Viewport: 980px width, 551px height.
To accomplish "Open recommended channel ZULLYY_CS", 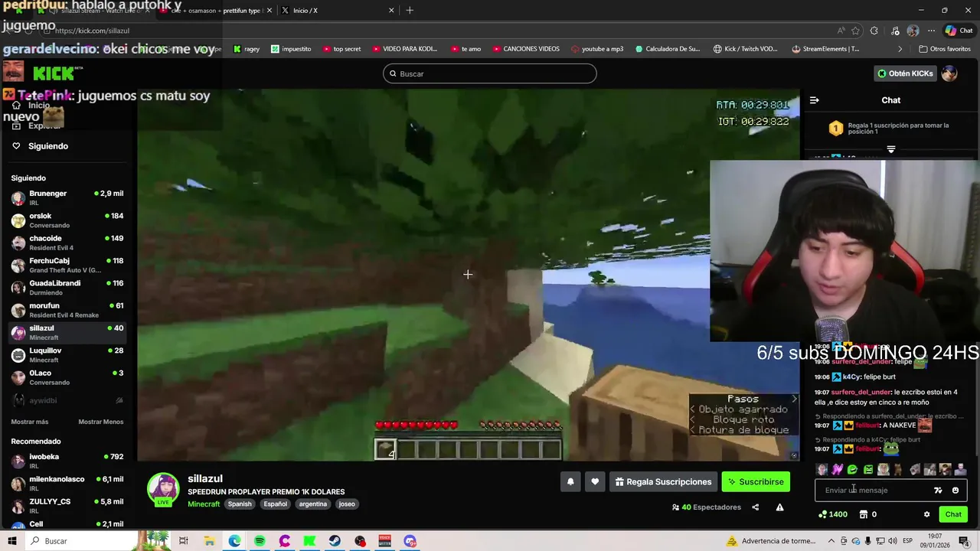I will 67,505.
